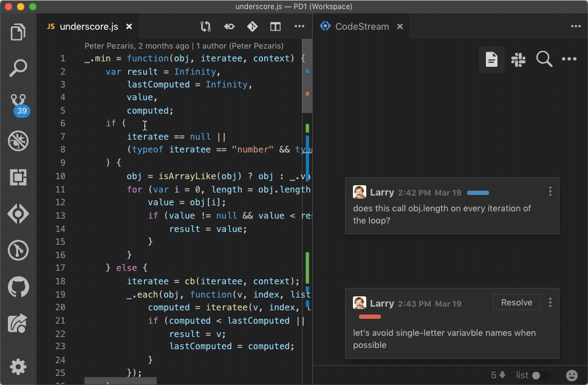Open Source Control with 39 changes
This screenshot has height=385, width=588.
tap(19, 105)
